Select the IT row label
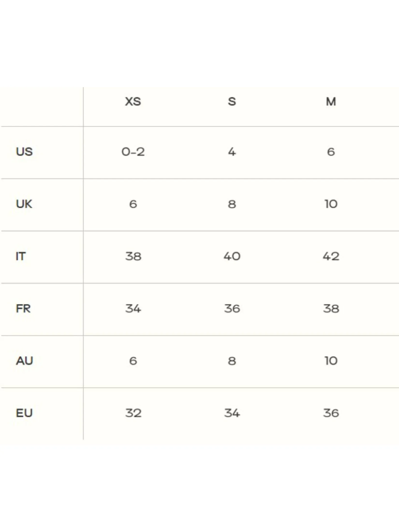Screen dimensions: 399x532 coord(21,256)
